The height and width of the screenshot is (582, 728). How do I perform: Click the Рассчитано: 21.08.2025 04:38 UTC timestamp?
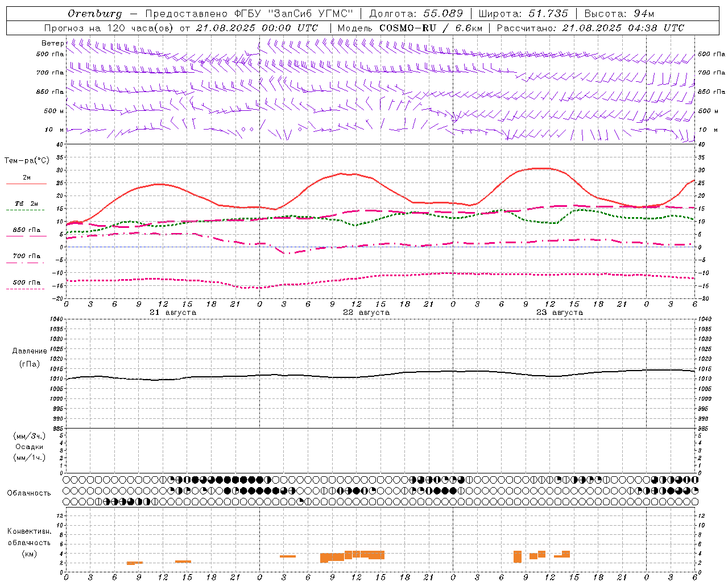[590, 28]
